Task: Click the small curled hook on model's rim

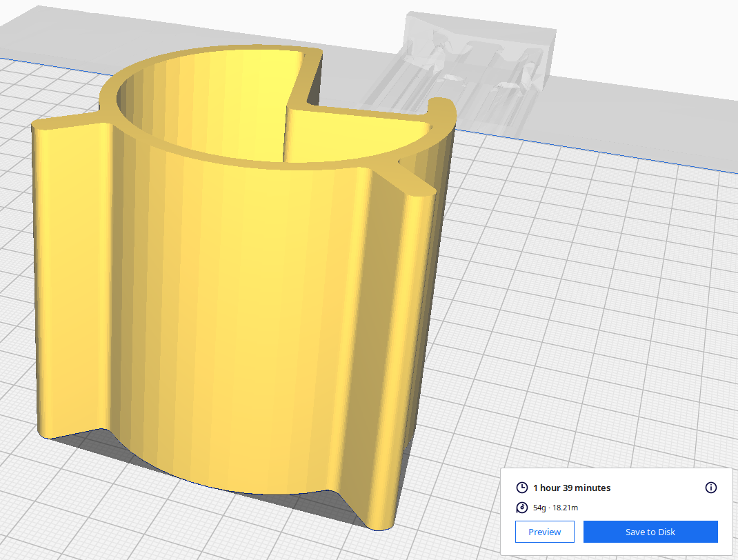Action: [441, 106]
